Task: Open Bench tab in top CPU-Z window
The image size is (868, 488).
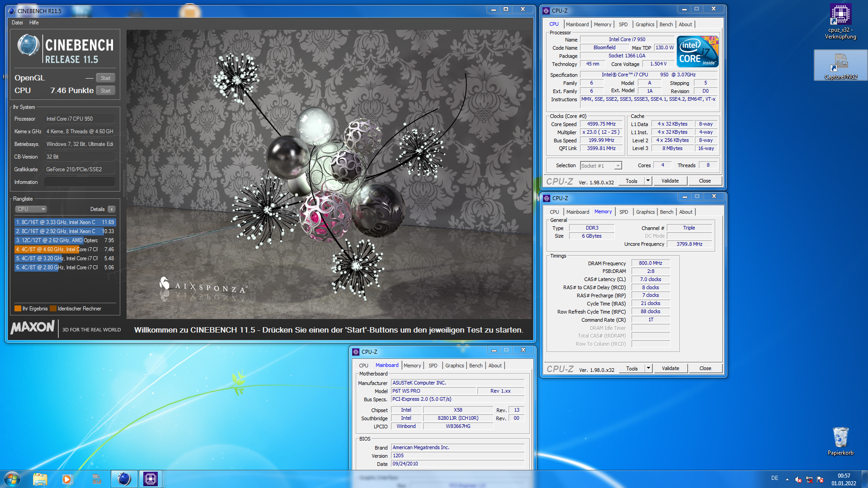Action: click(x=666, y=24)
